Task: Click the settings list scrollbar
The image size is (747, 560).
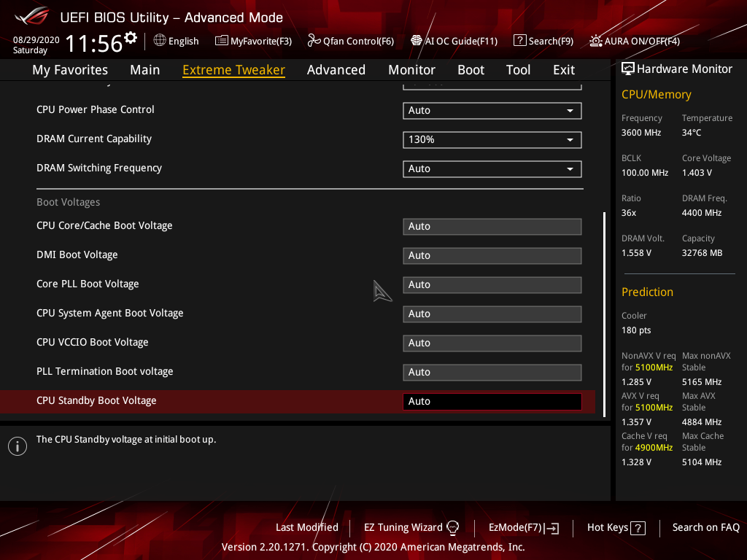Action: pos(605,314)
